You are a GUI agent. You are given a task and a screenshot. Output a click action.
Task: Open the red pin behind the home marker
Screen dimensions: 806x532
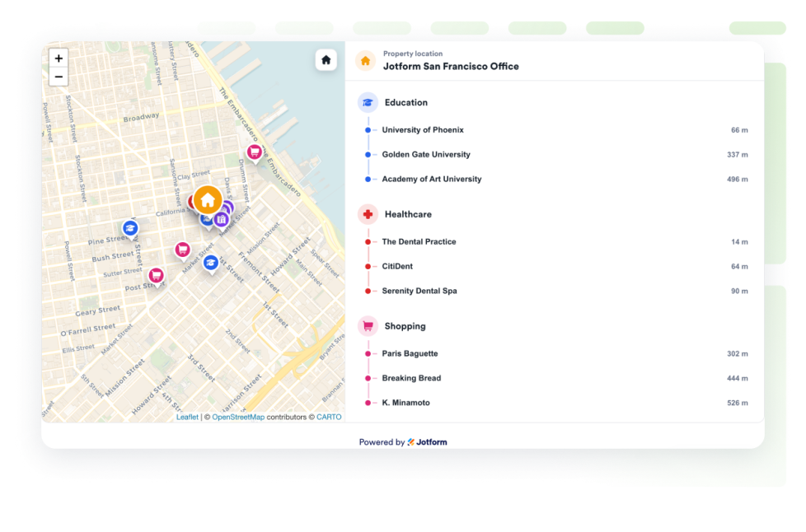[191, 203]
